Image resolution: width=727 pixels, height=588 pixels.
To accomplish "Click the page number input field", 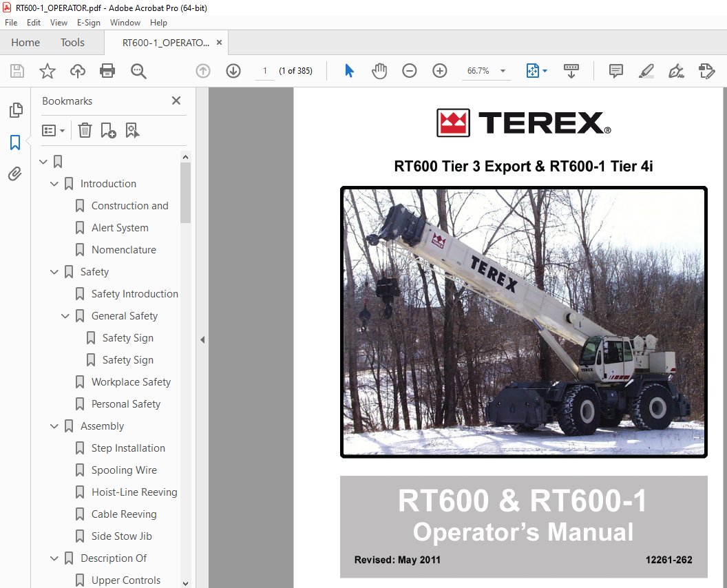I will click(265, 71).
